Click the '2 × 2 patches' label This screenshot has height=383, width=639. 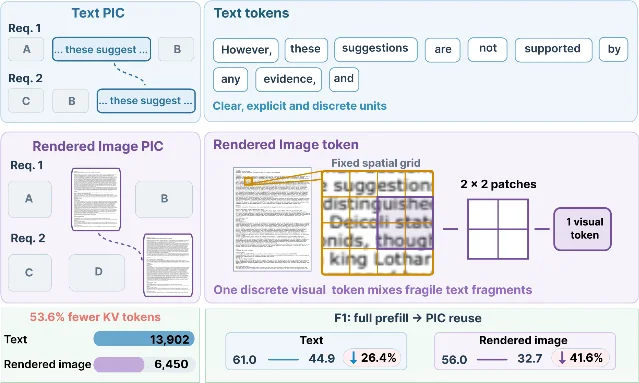click(x=498, y=184)
